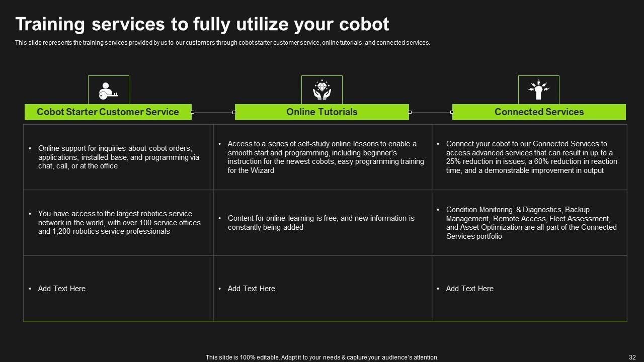Click Add Text Here under Customer Service
Screen dimensions: 644x362
coord(62,289)
